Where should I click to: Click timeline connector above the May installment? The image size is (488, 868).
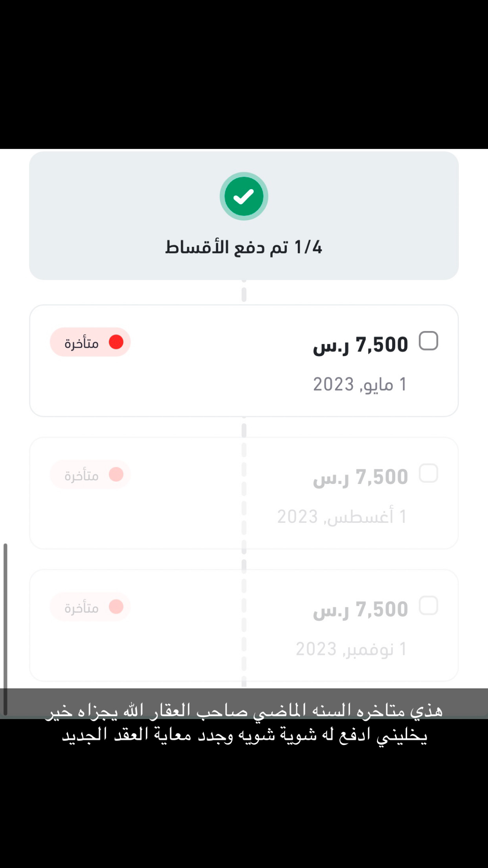point(244,293)
